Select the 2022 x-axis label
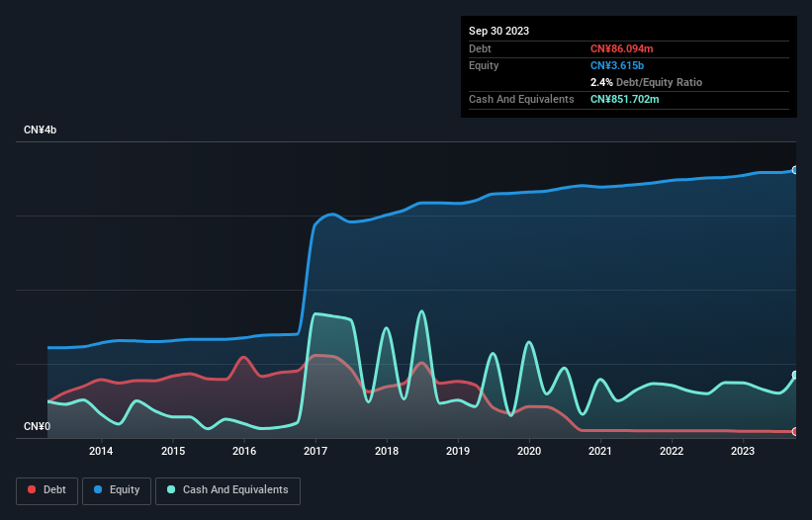Image resolution: width=812 pixels, height=520 pixels. (672, 451)
